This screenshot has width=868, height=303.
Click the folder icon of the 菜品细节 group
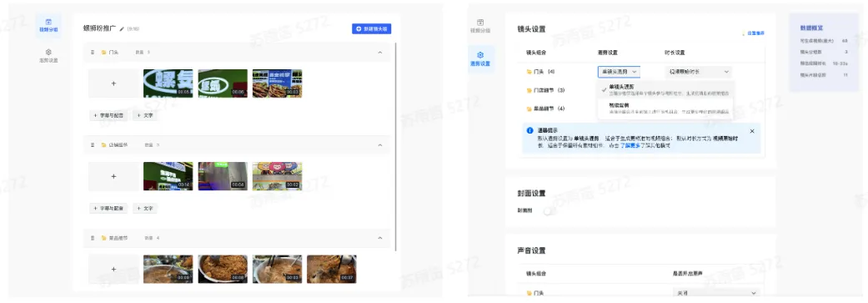pyautogui.click(x=103, y=238)
